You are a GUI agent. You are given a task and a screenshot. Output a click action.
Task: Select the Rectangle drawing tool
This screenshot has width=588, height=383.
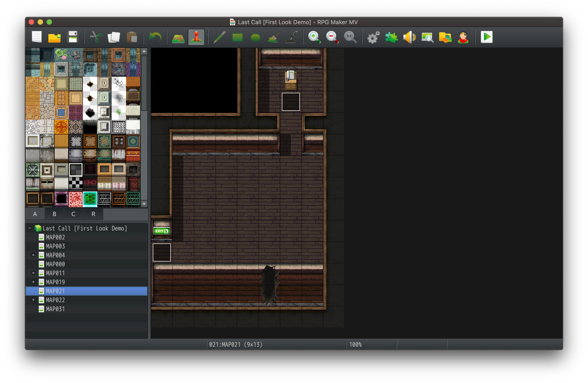point(237,37)
